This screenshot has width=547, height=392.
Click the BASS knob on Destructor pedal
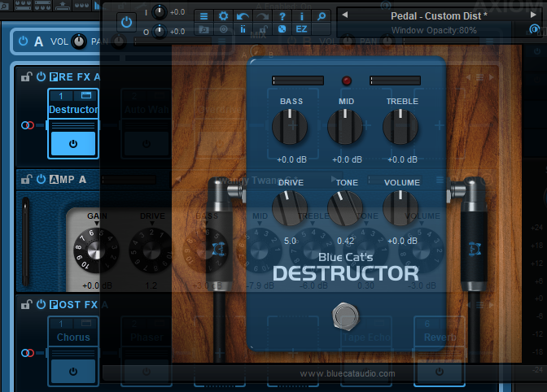pos(290,127)
